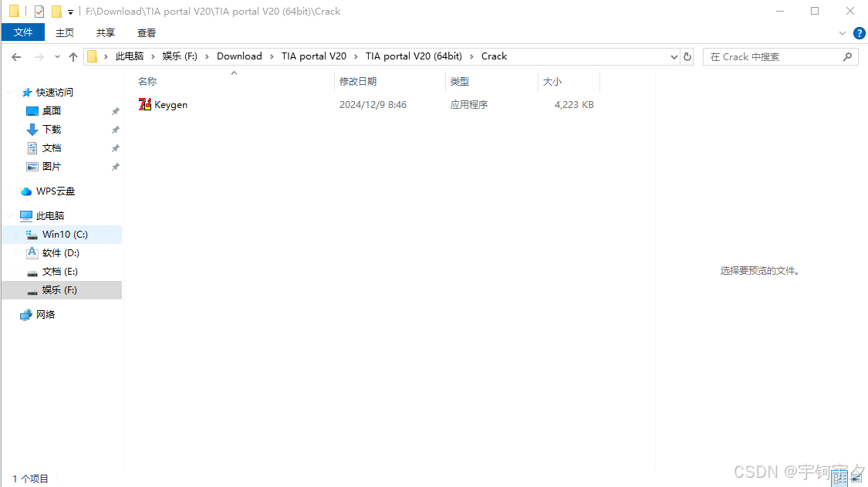Click the magnifier search icon
This screenshot has height=487, width=868.
[x=847, y=56]
